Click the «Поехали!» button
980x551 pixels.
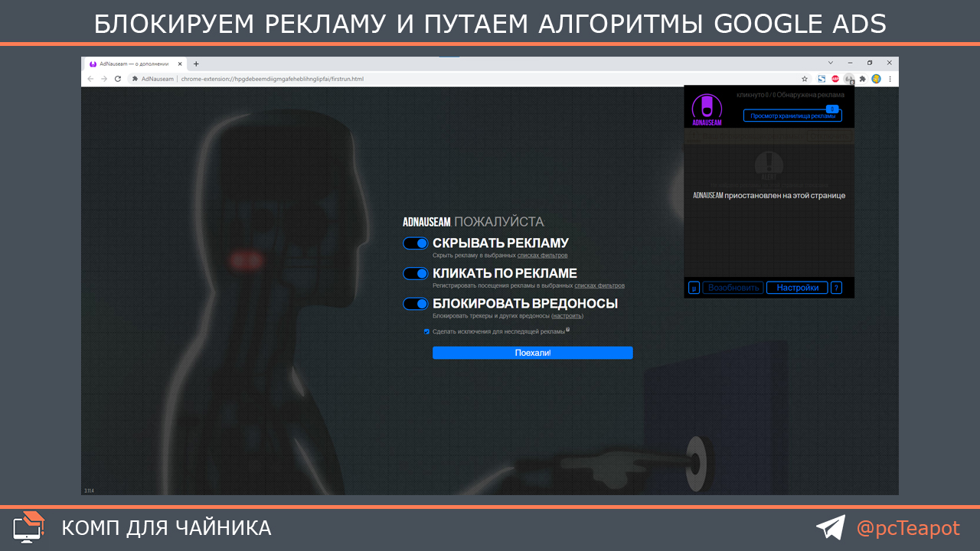[532, 353]
